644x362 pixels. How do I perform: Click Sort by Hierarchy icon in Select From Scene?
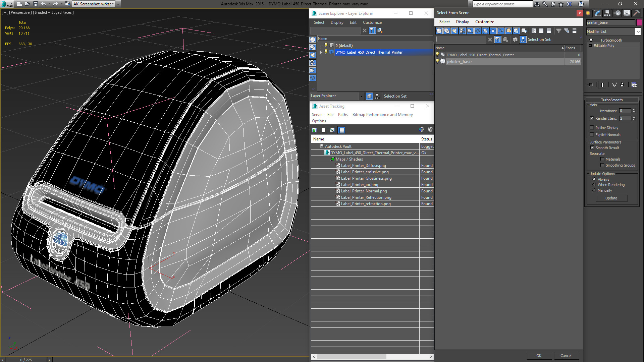[523, 40]
